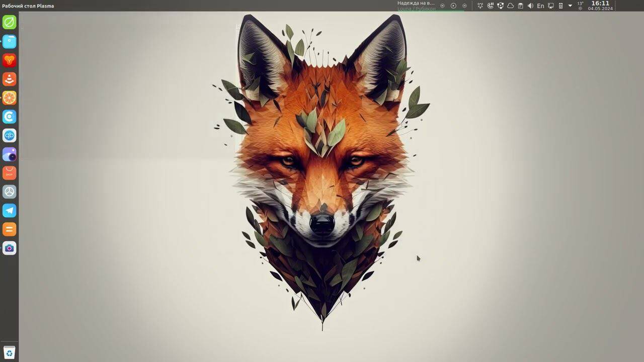Screen dimensions: 644x362
Task: Play the current track in panel
Action: (x=453, y=6)
